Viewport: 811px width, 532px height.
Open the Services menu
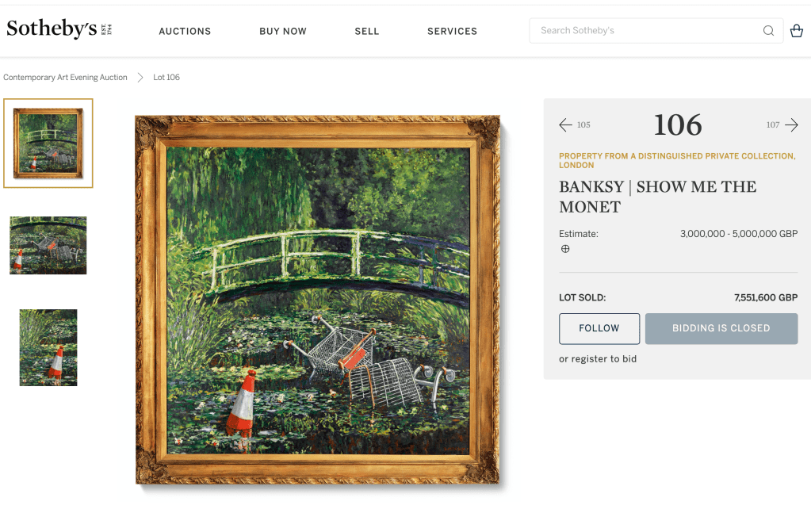[x=452, y=31]
